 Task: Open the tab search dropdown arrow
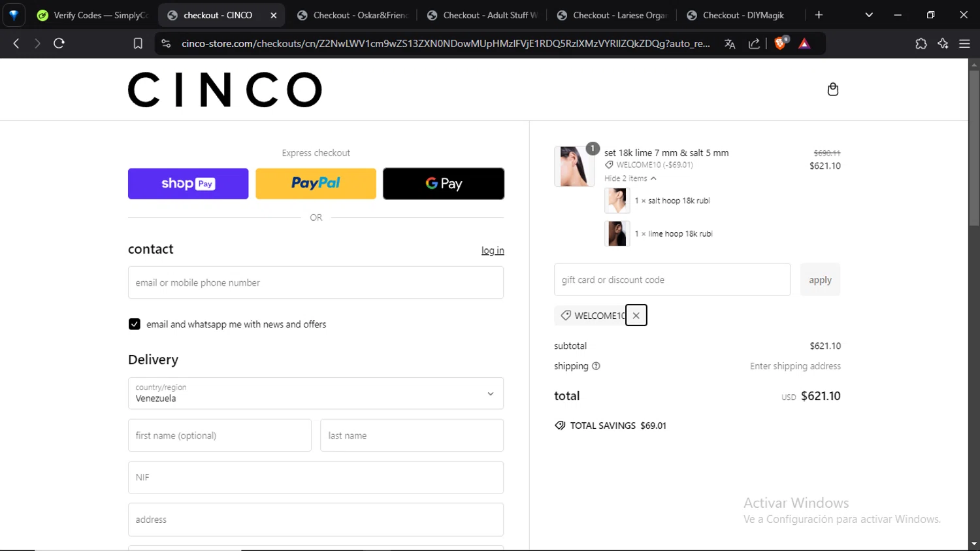click(x=869, y=15)
